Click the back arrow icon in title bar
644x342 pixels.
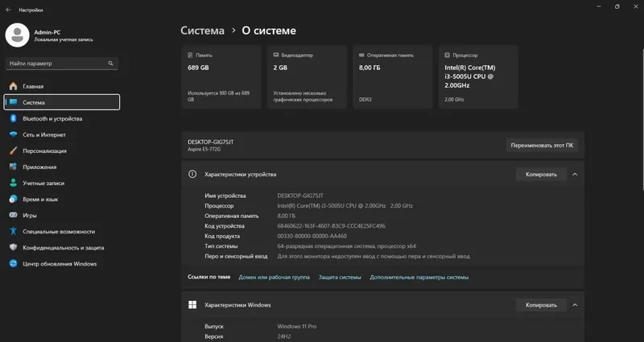click(8, 10)
